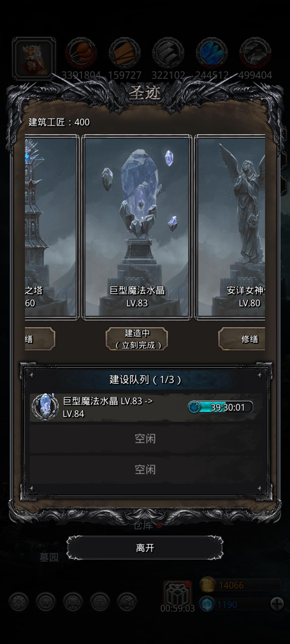
Task: Select the blue crystal resource icon
Action: (212, 53)
